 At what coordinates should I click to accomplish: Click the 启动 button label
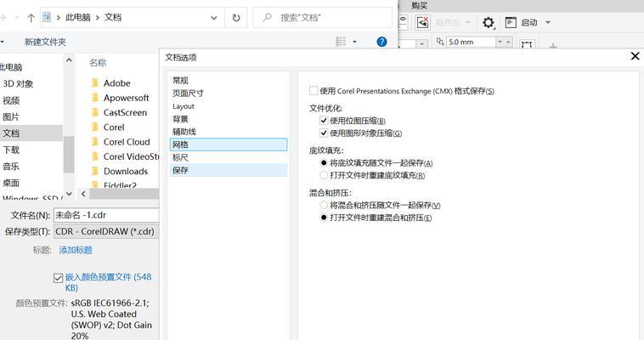(529, 23)
